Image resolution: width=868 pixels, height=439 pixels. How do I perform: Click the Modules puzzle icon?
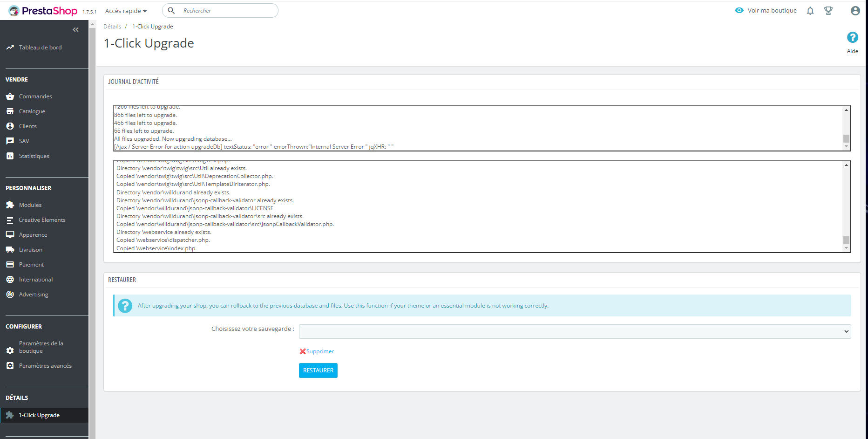tap(10, 205)
